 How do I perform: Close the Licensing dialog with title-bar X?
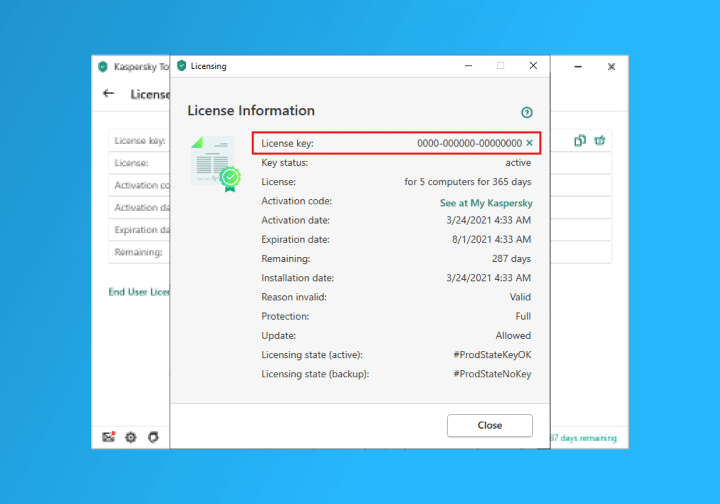(534, 66)
